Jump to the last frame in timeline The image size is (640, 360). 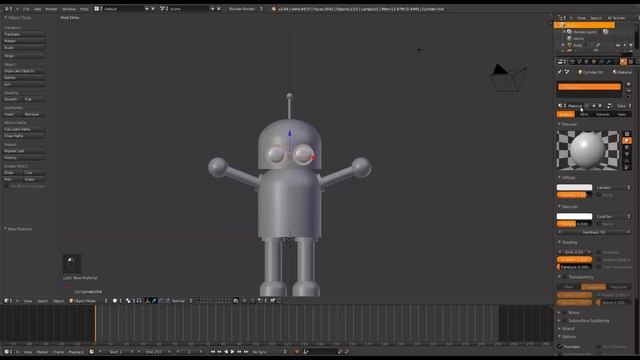coord(246,352)
